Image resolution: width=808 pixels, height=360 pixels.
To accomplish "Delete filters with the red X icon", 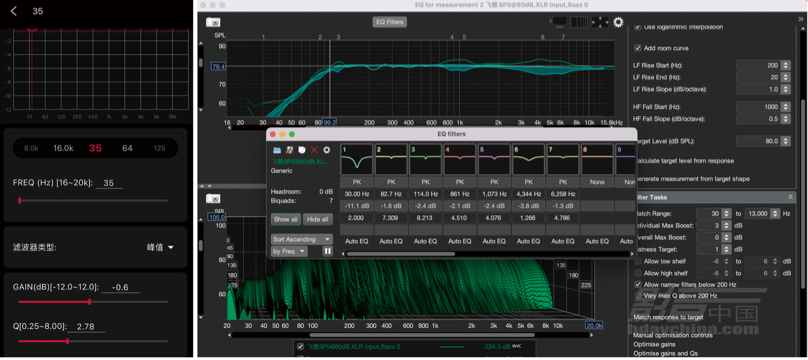I will (314, 150).
